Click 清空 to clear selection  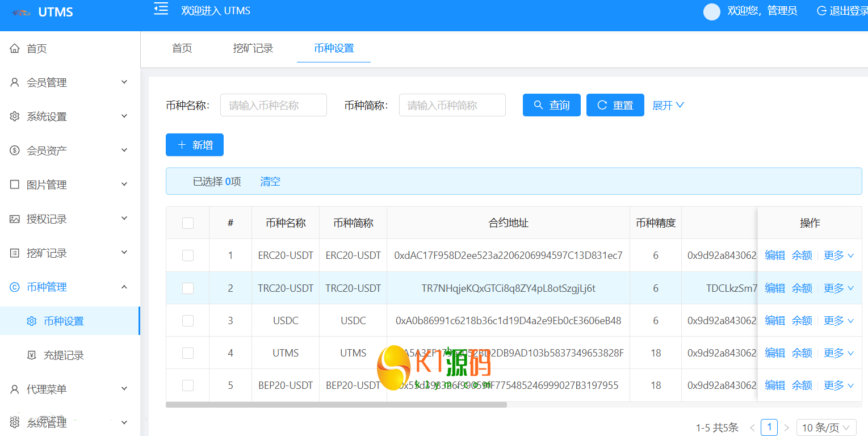270,182
